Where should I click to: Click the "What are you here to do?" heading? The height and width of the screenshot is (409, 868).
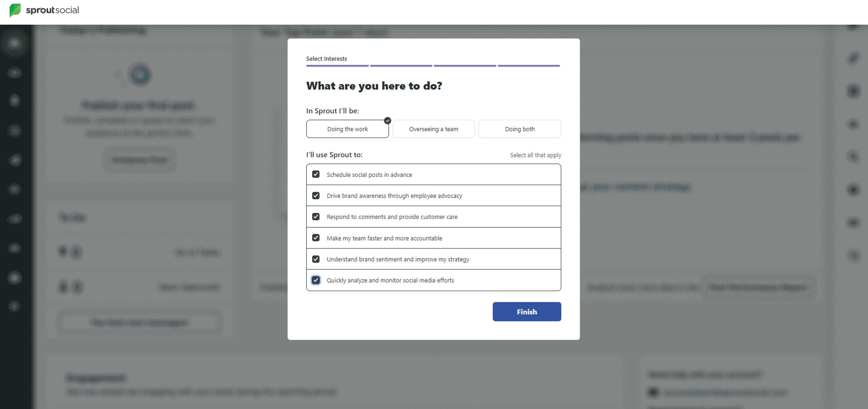pyautogui.click(x=374, y=86)
